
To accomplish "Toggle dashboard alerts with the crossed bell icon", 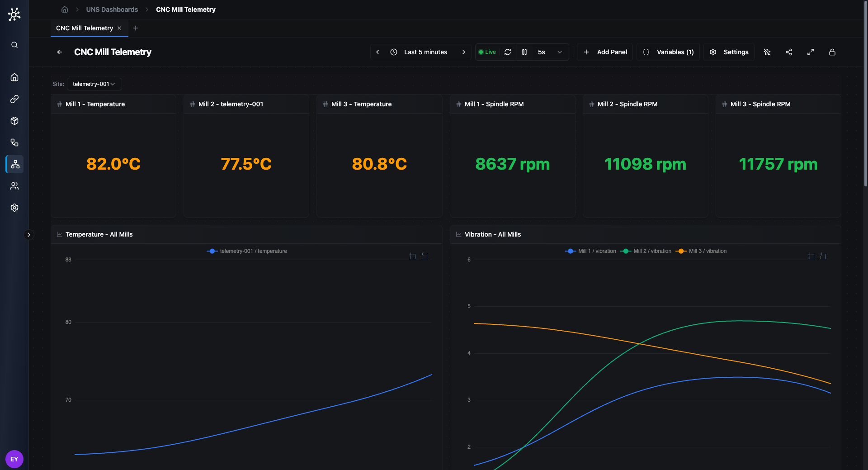I will tap(767, 52).
